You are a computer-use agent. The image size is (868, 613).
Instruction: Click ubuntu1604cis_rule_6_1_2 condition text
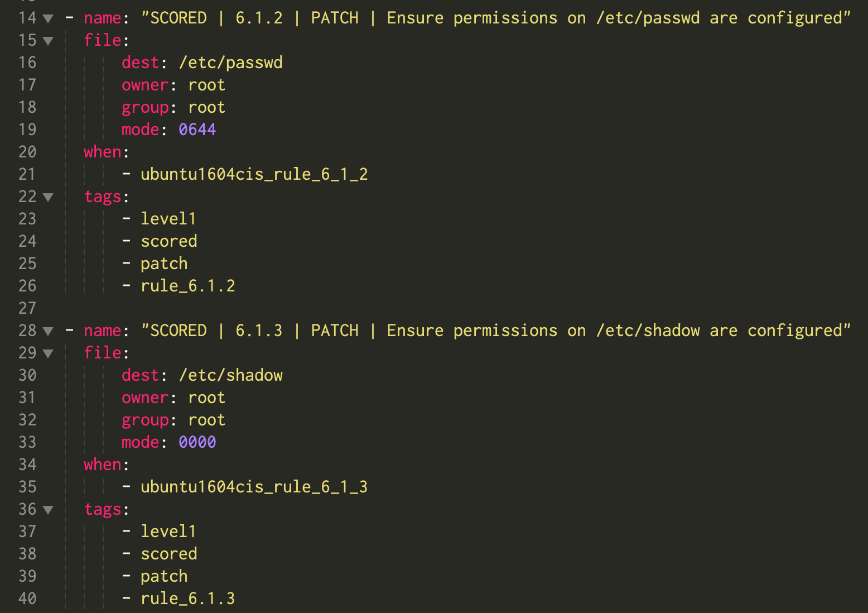click(x=254, y=175)
